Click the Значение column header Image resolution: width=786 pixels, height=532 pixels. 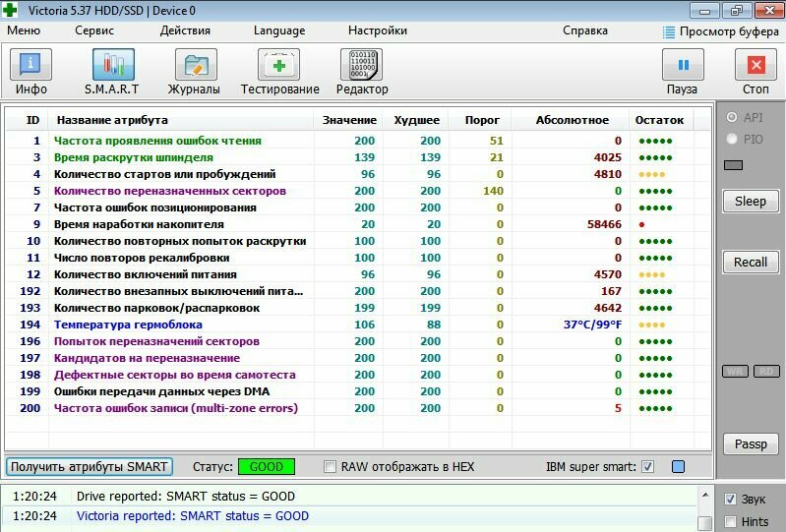pyautogui.click(x=349, y=120)
